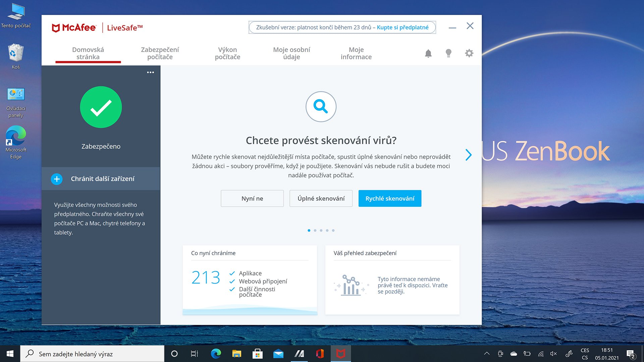Show hidden tray icons arrow

tap(487, 354)
